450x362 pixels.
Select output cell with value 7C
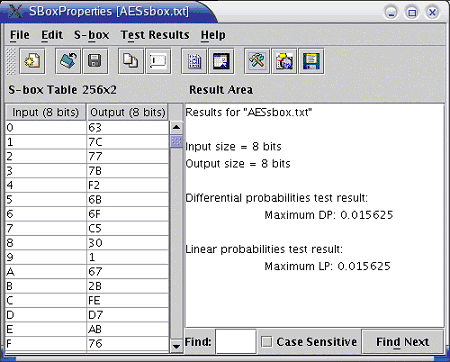click(128, 142)
